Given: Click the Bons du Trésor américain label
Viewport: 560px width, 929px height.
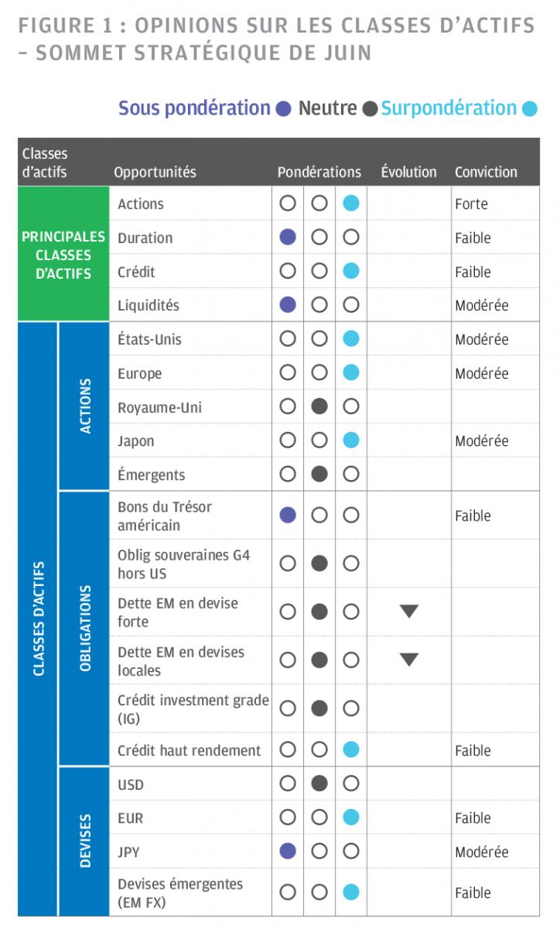Looking at the screenshot, I should 165,516.
